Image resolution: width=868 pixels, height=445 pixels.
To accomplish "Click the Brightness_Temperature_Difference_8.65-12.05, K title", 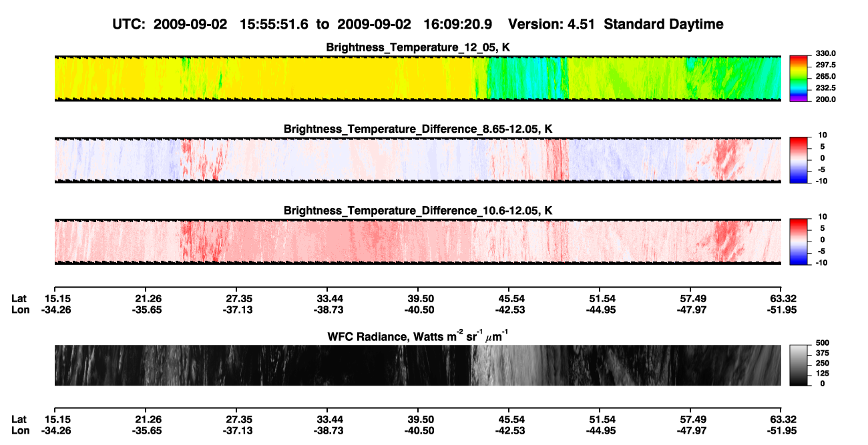I will (x=417, y=129).
